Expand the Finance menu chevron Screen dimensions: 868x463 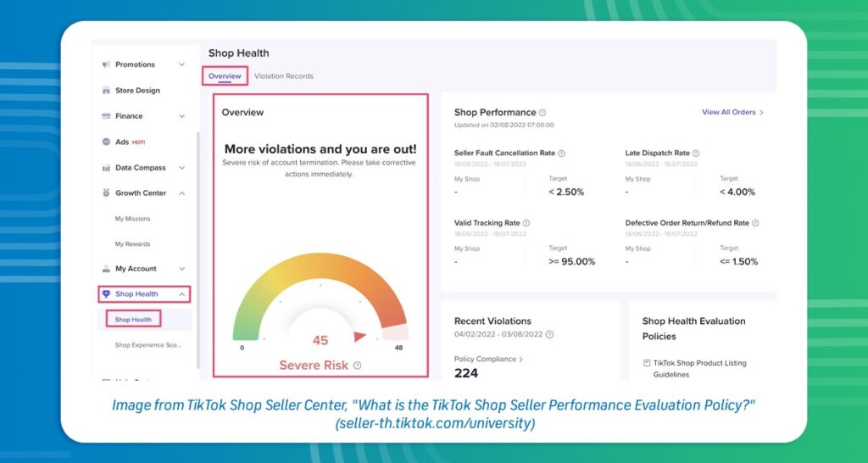[x=182, y=116]
